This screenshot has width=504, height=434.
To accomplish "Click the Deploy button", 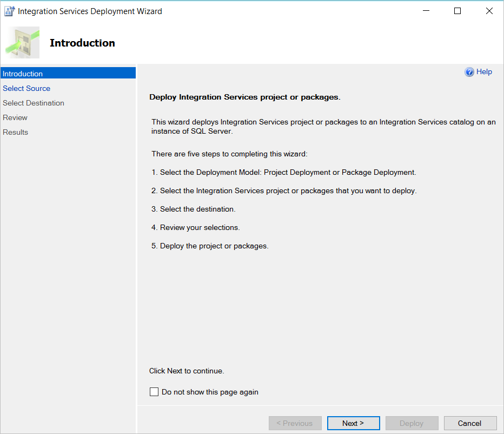I will pos(412,423).
